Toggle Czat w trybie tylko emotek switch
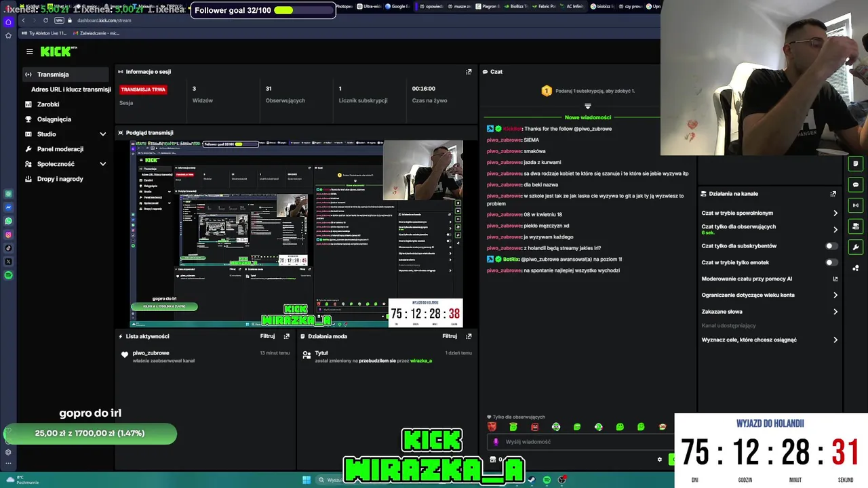868x488 pixels. (x=831, y=262)
